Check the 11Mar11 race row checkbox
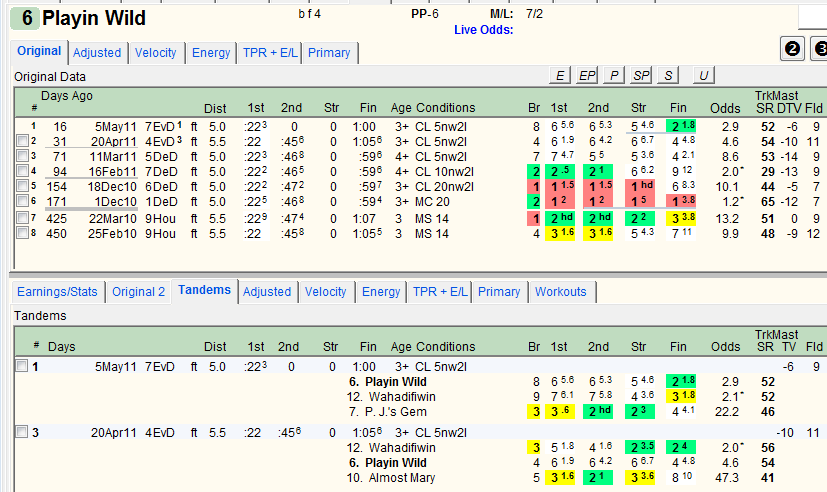827x492 pixels. tap(22, 156)
